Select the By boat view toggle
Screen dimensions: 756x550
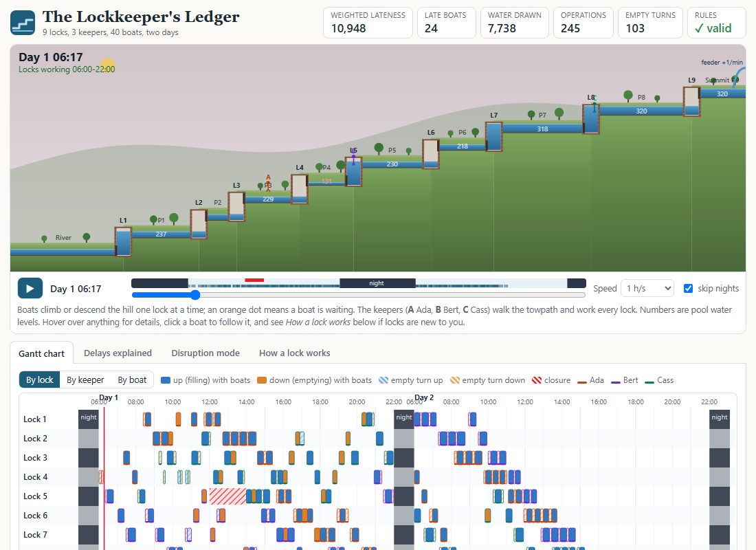coord(132,380)
